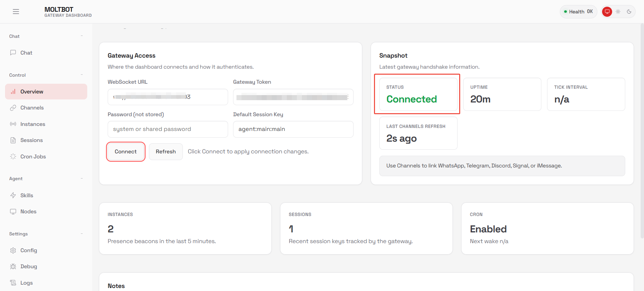Click the Instances broadcast icon
Image resolution: width=644 pixels, height=291 pixels.
tap(13, 124)
